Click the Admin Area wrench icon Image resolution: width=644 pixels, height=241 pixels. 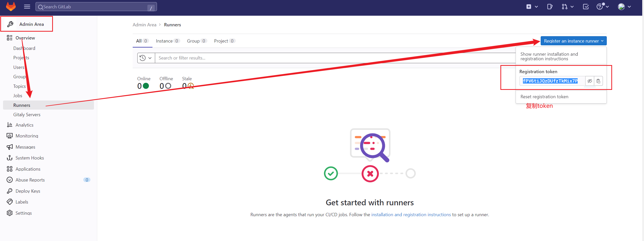(10, 24)
